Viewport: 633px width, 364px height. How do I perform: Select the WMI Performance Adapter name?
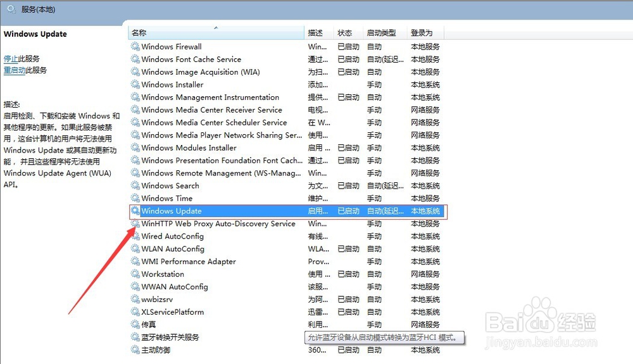(x=189, y=261)
